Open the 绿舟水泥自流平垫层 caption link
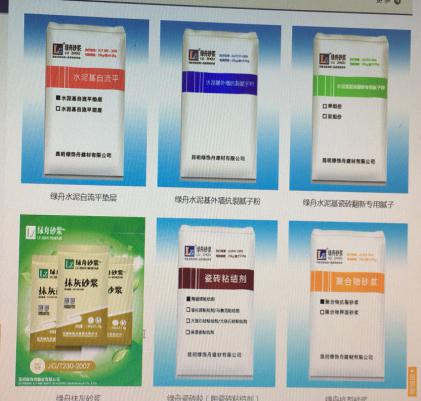421x401 pixels. coord(83,197)
